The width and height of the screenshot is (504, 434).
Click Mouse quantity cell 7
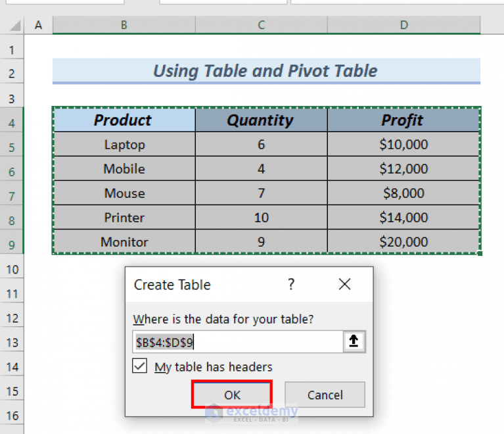click(x=261, y=193)
